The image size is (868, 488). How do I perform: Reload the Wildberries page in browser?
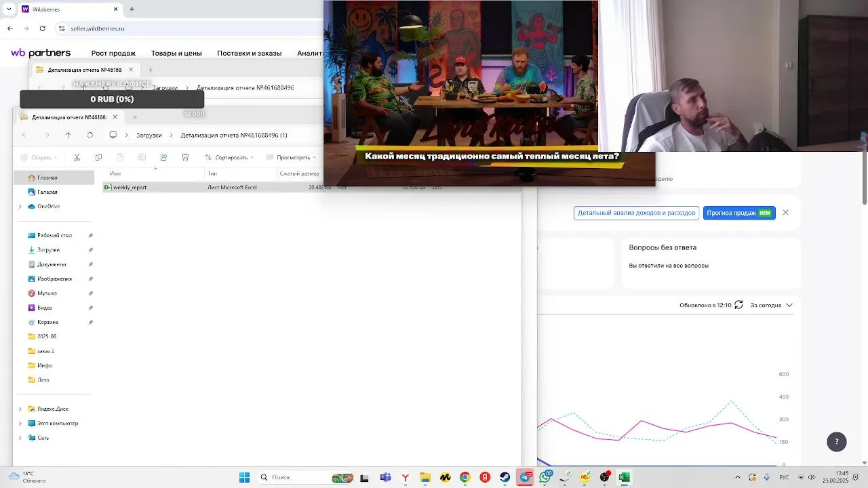pos(42,28)
